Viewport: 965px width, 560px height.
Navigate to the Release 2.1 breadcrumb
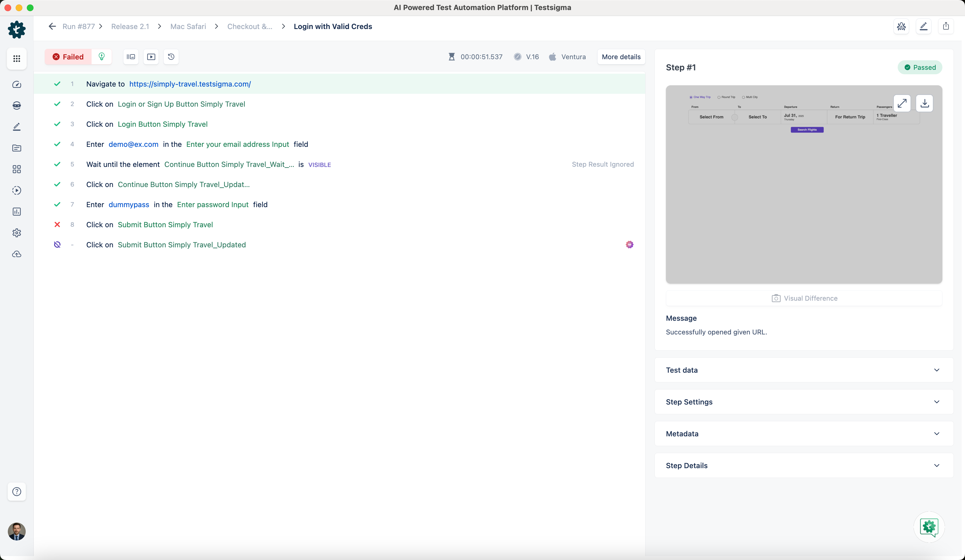130,27
